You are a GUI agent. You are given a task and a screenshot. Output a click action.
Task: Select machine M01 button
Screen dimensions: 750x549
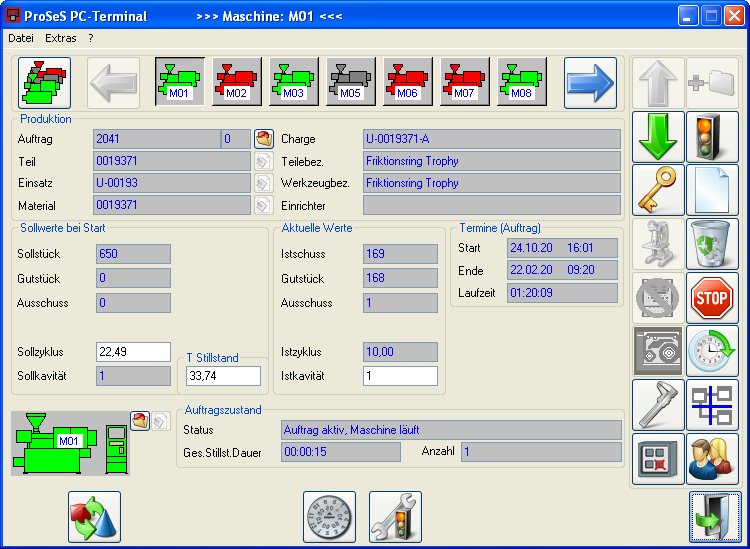pyautogui.click(x=180, y=81)
